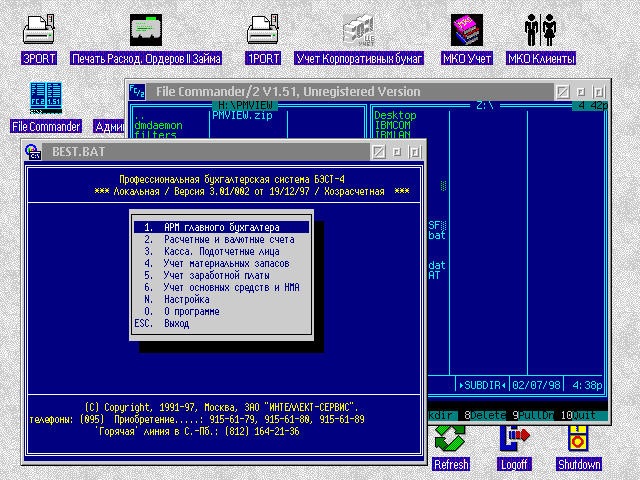Click the Logoff desktop icon

[x=514, y=438]
